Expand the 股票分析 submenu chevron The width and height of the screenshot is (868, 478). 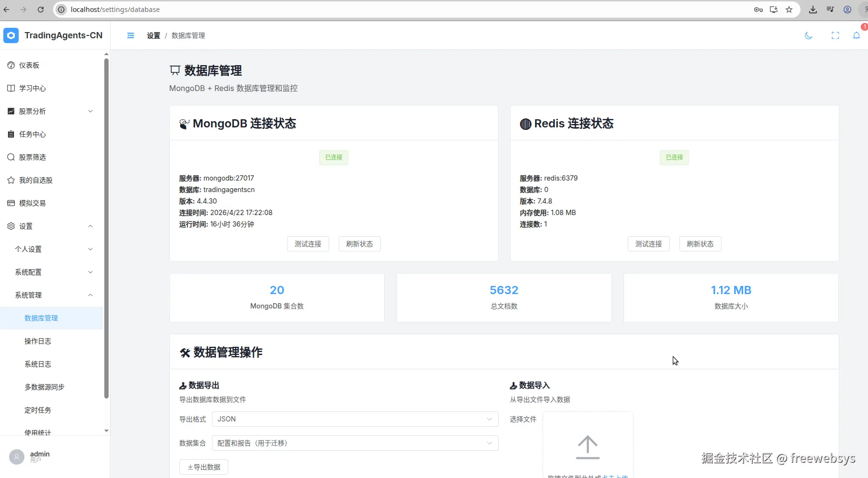pos(90,111)
